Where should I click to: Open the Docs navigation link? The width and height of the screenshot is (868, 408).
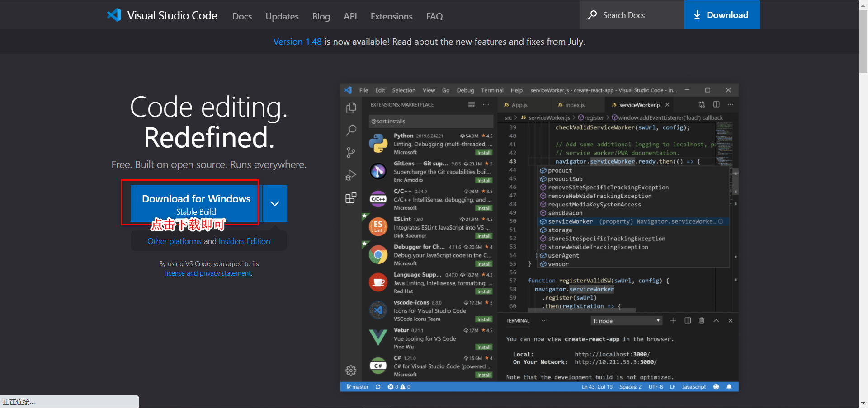(x=242, y=16)
